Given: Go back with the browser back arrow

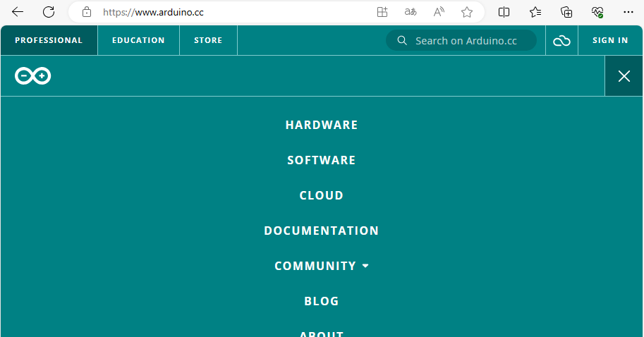Looking at the screenshot, I should tap(18, 12).
